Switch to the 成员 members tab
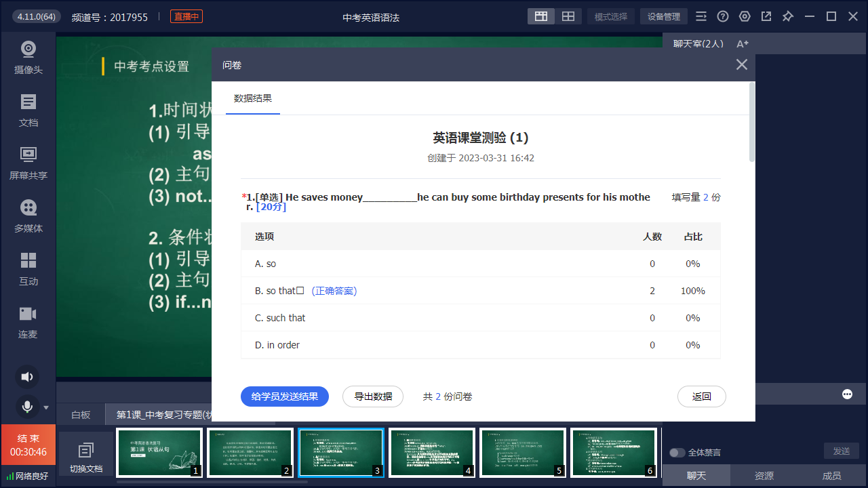 click(831, 476)
